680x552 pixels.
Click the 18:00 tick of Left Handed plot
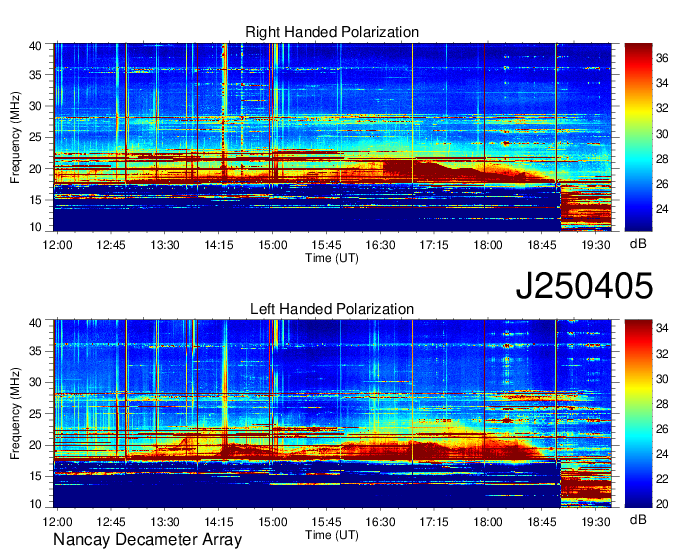coord(488,522)
